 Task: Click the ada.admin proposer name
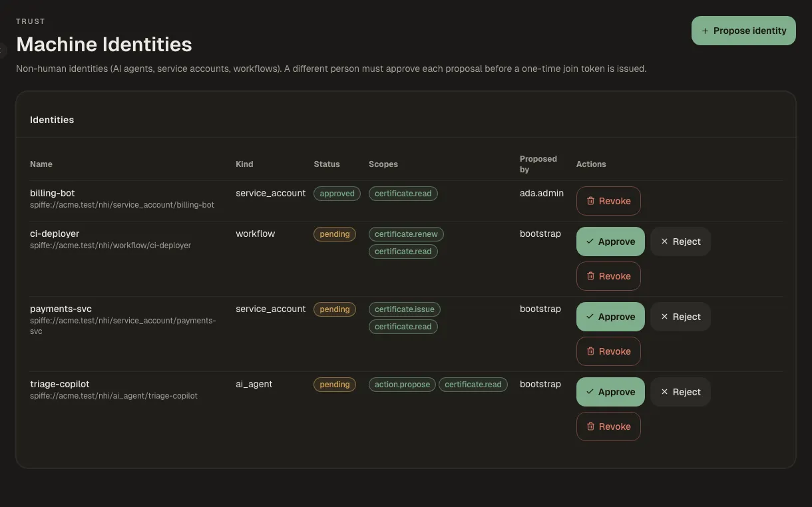(542, 193)
